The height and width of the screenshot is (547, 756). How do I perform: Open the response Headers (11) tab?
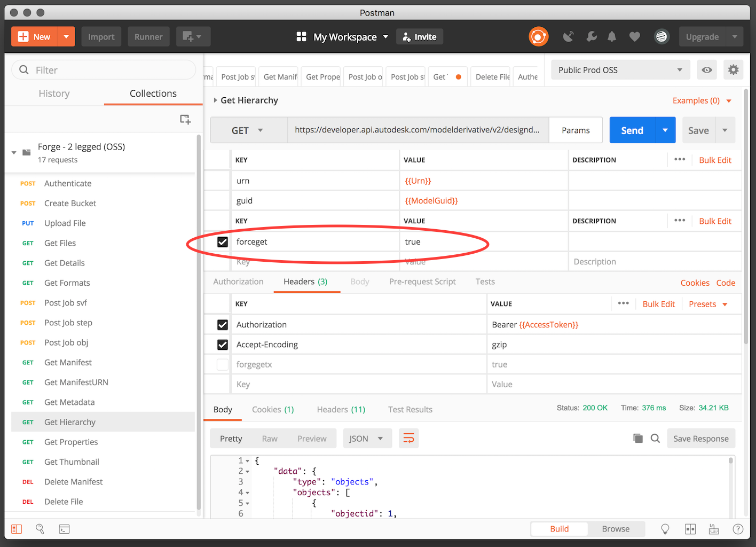point(341,410)
